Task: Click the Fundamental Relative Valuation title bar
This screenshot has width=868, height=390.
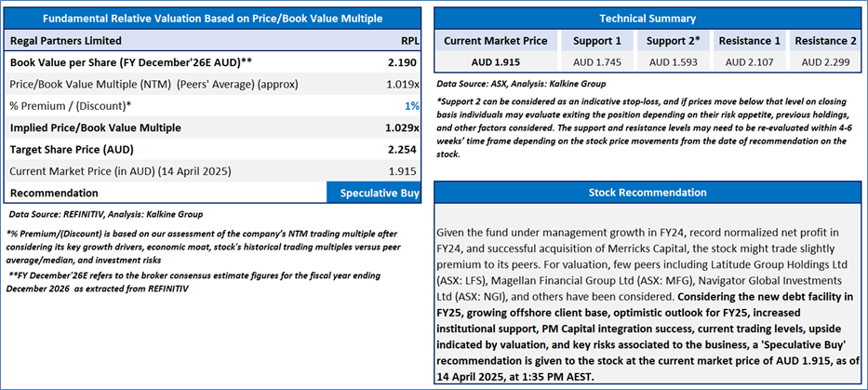Action: click(x=213, y=19)
